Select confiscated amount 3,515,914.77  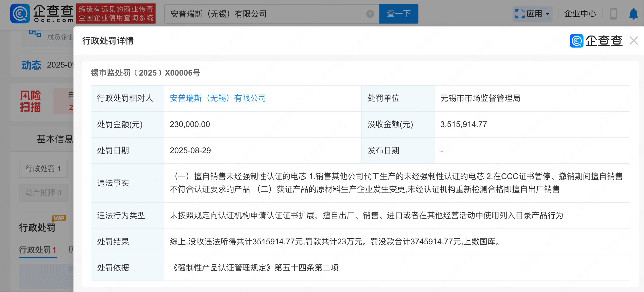463,124
